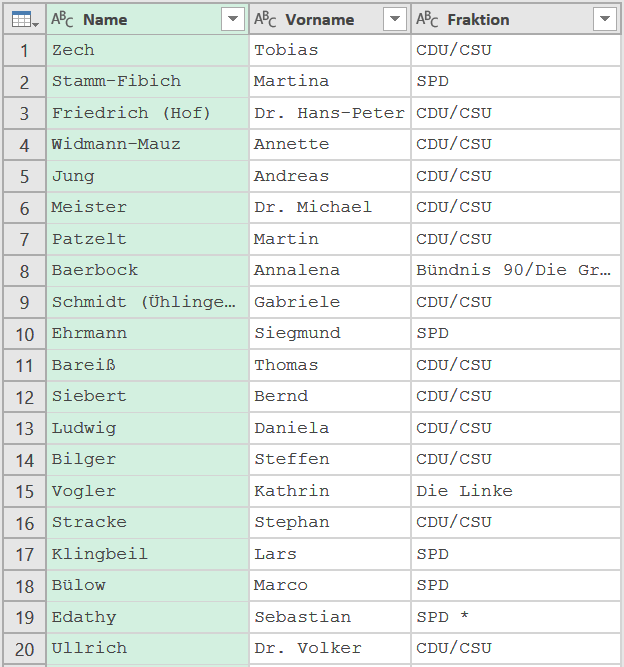Image resolution: width=624 pixels, height=667 pixels.
Task: Select the Name column header
Action: tap(148, 19)
